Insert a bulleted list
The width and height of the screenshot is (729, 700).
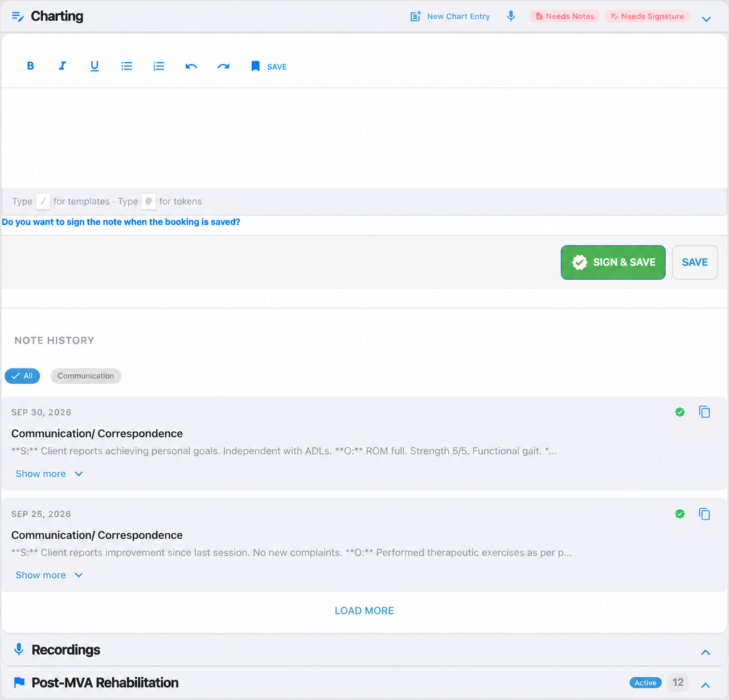click(126, 66)
